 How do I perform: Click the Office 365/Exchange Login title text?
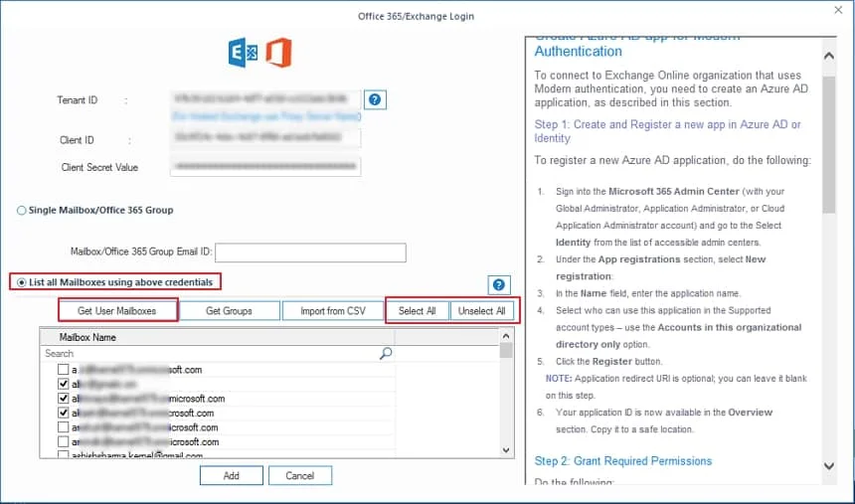coord(416,16)
